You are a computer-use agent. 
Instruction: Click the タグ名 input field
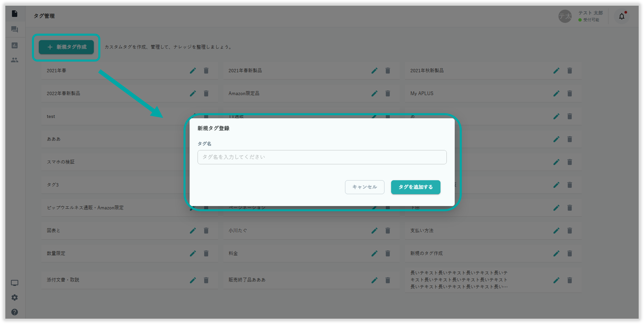click(322, 157)
